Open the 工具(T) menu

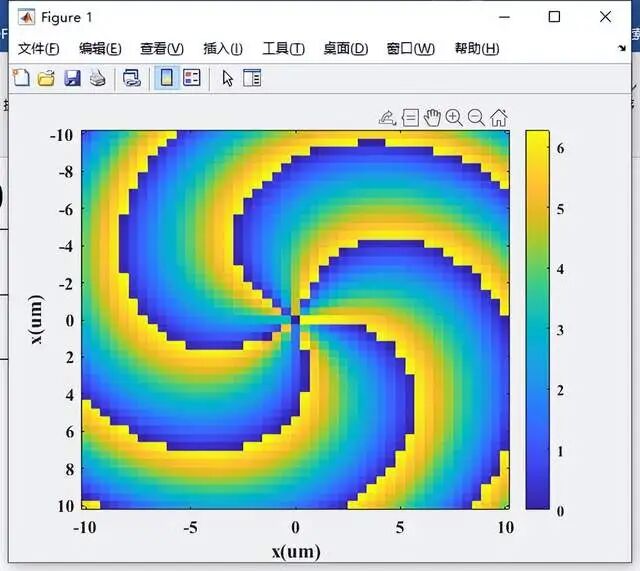(x=283, y=49)
